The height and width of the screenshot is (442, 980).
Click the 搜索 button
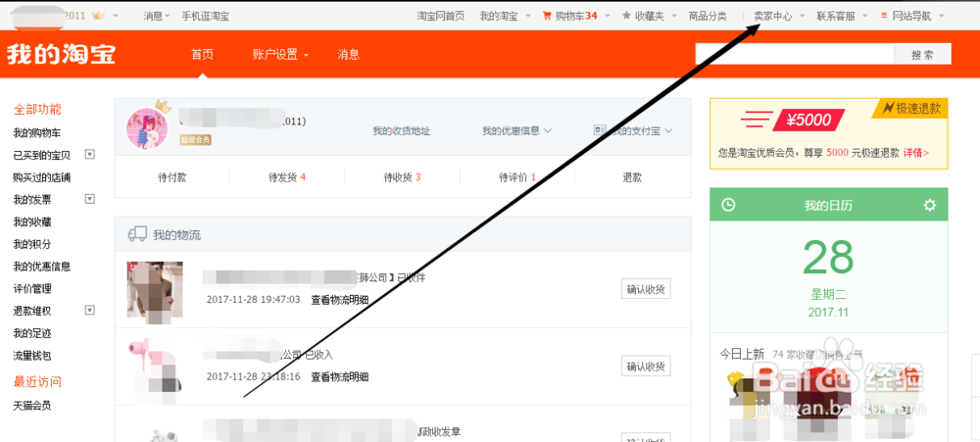[922, 54]
